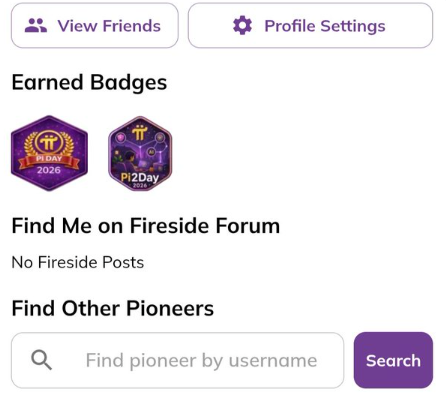Click the No Fireside Posts text

[78, 262]
